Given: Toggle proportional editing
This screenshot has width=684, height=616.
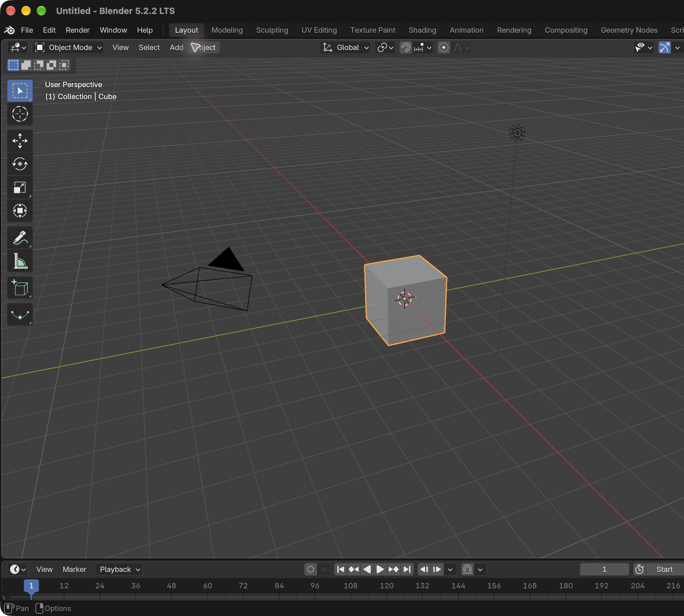Looking at the screenshot, I should pyautogui.click(x=444, y=47).
